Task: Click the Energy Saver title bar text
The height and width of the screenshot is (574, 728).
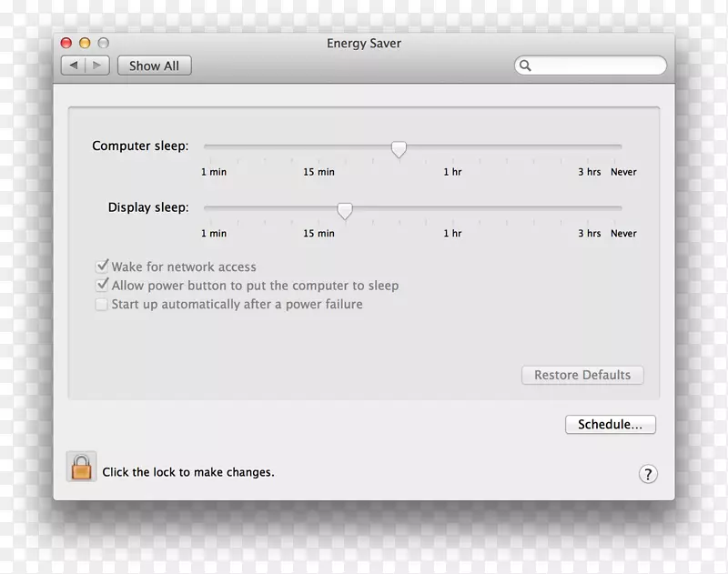Action: coord(364,43)
